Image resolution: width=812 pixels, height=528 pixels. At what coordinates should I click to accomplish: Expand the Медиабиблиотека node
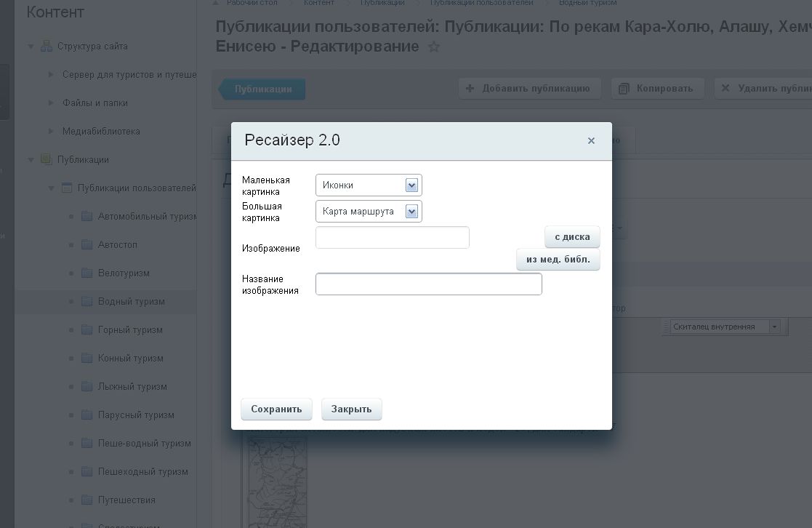point(51,131)
